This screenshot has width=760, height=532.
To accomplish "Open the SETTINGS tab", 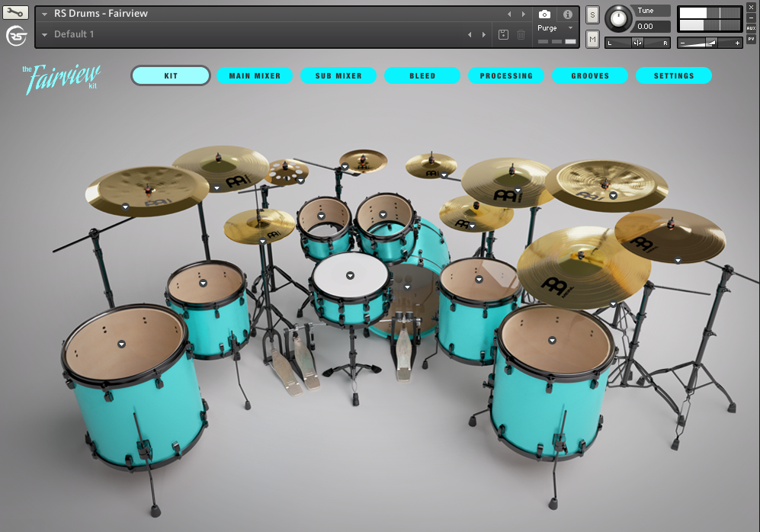I will 674,75.
